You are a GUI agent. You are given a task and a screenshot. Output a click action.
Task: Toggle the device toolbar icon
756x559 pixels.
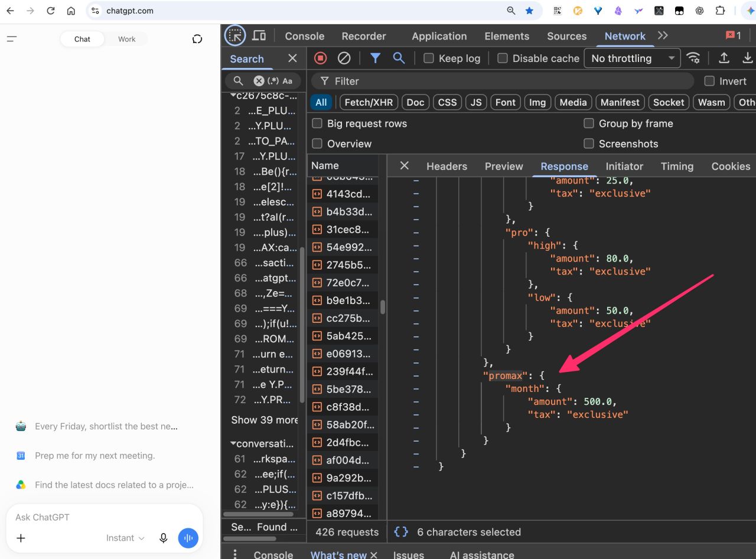coord(259,36)
